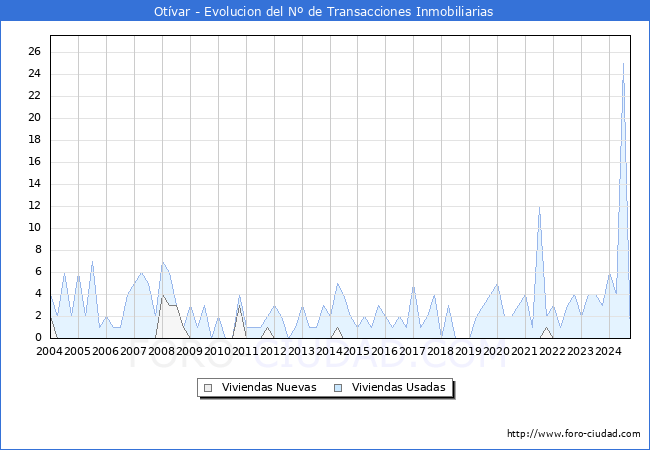Screen dimensions: 650x450
Task: Click the y-axis value 24
Action: point(35,73)
